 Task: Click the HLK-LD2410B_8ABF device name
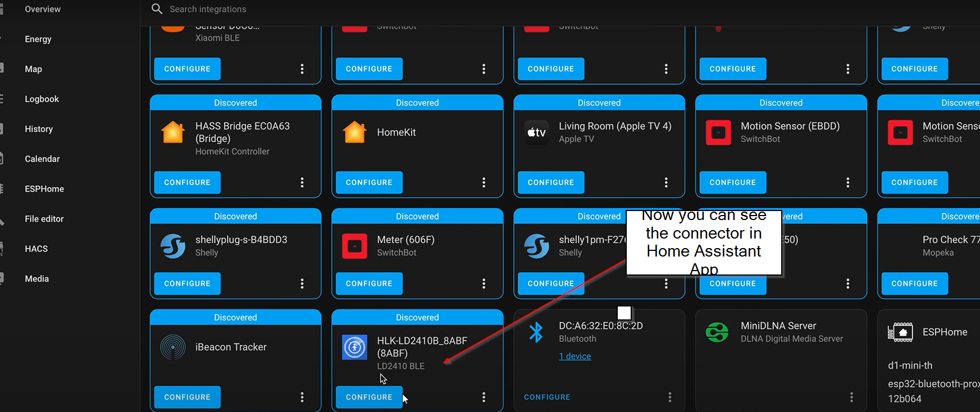click(422, 347)
